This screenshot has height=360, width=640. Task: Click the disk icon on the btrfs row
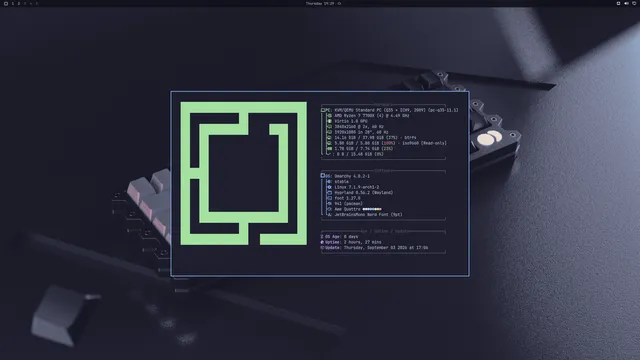pos(329,138)
